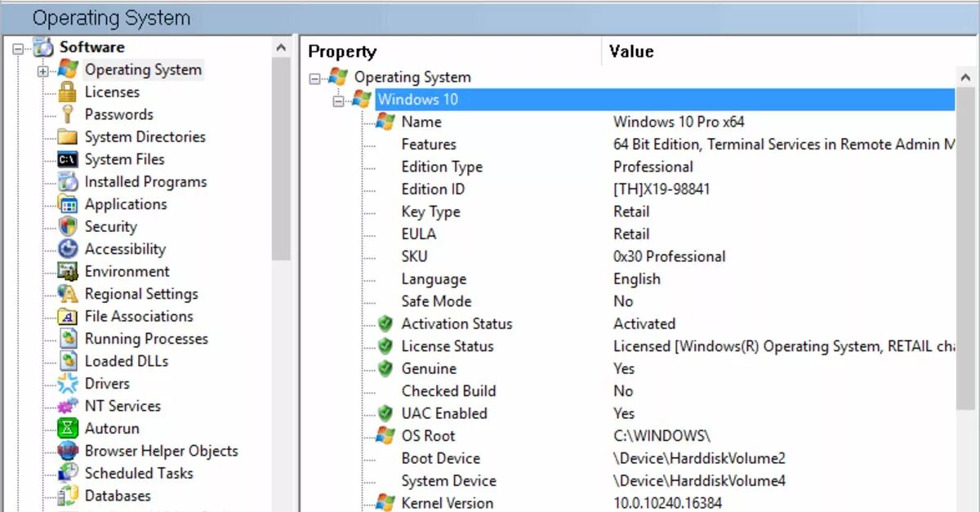
Task: Collapse the Software tree root
Action: pyautogui.click(x=19, y=48)
